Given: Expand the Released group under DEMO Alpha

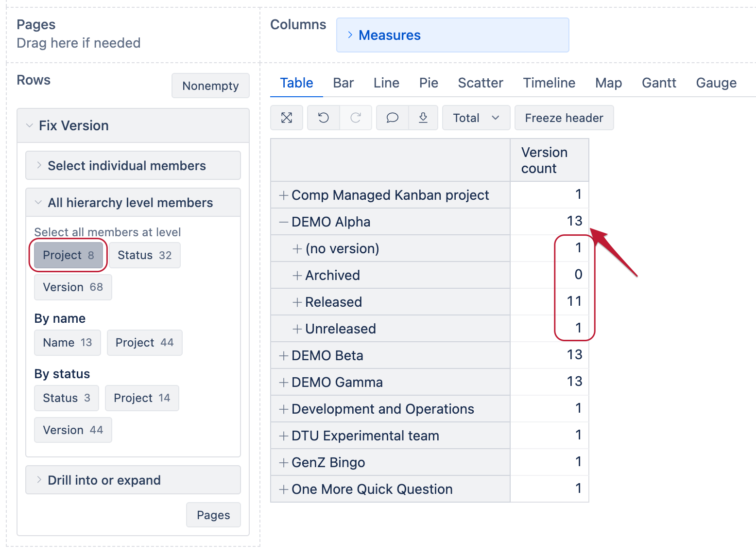Looking at the screenshot, I should point(297,302).
